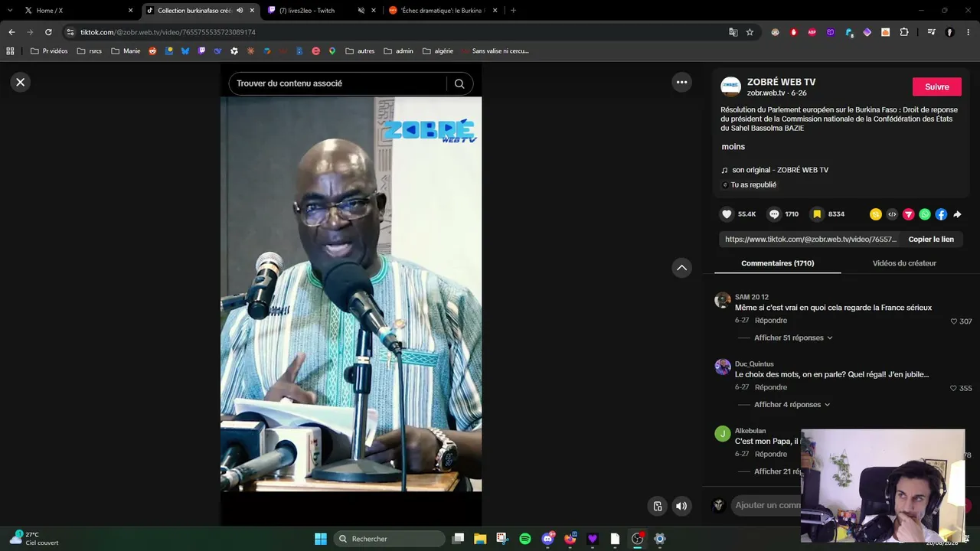Open the Extensions puzzle icon
This screenshot has width=980, height=551.
point(904,32)
